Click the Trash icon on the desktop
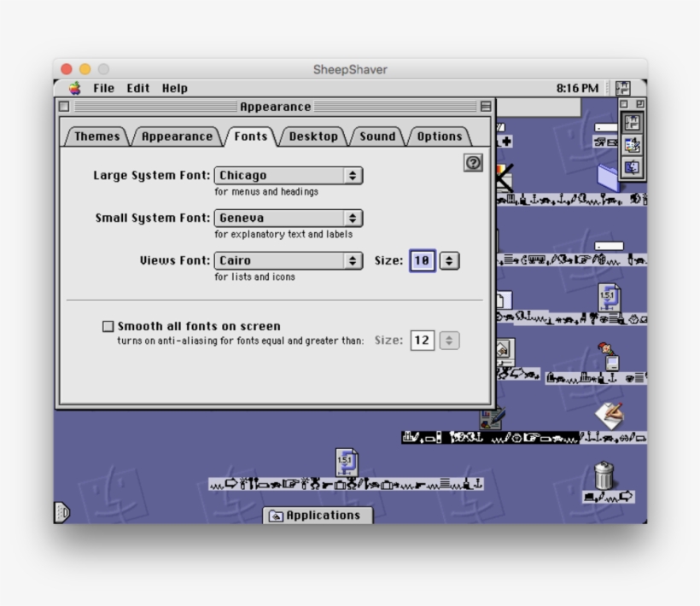 [x=604, y=475]
